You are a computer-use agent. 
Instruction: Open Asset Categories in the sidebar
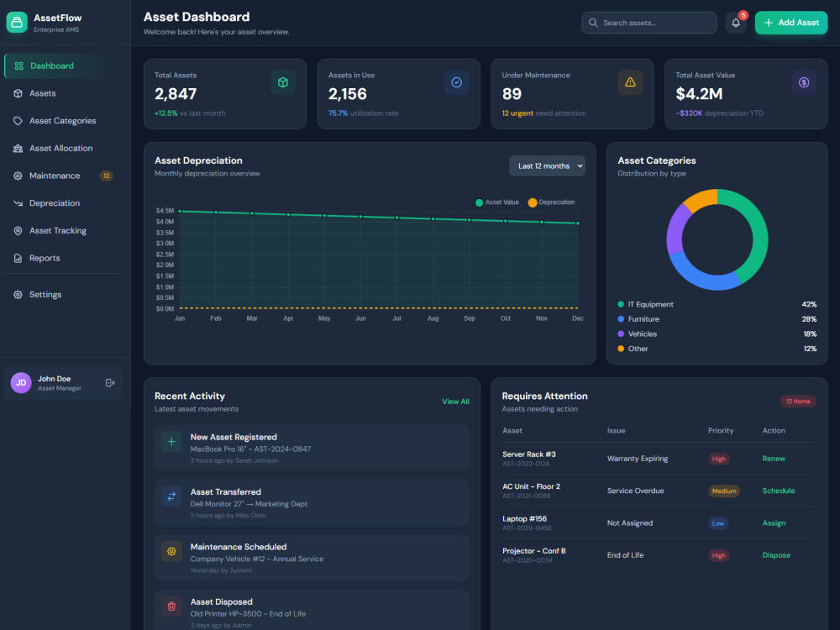[x=63, y=120]
